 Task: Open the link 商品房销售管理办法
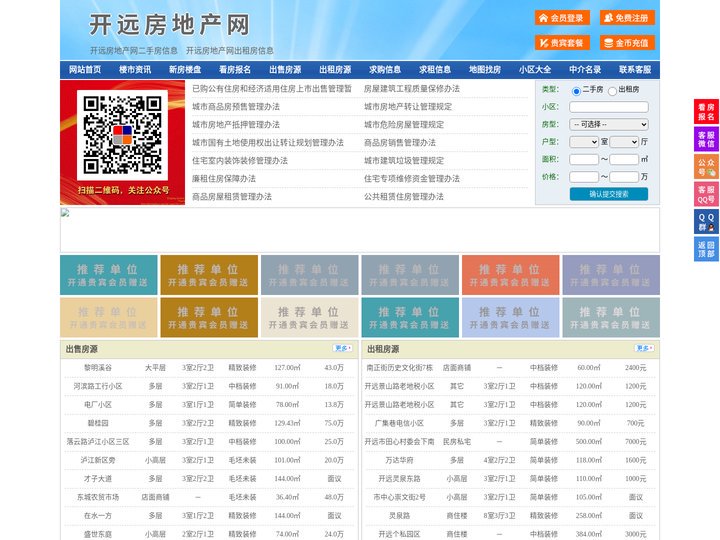[x=400, y=142]
